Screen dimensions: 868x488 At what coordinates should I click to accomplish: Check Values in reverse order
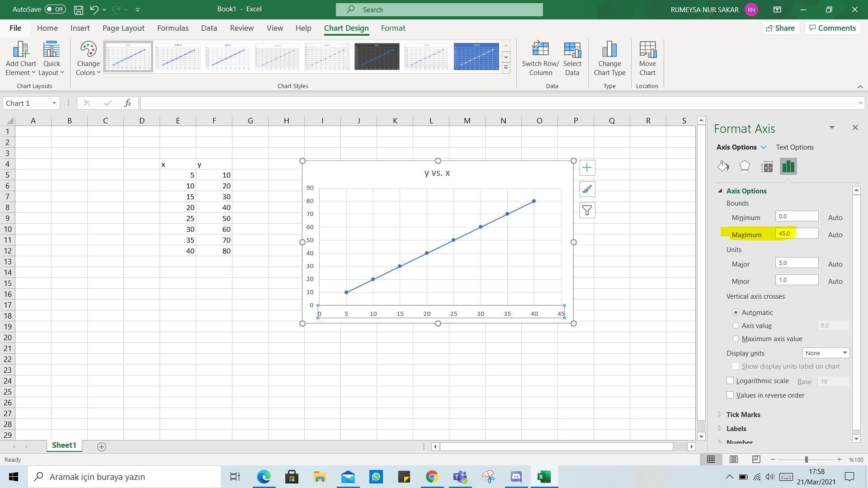tap(730, 395)
